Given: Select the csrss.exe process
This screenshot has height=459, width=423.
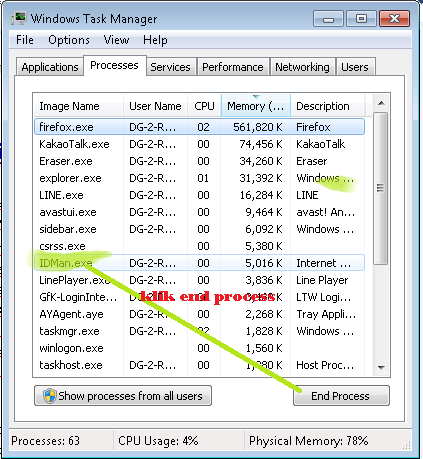Looking at the screenshot, I should (199, 246).
